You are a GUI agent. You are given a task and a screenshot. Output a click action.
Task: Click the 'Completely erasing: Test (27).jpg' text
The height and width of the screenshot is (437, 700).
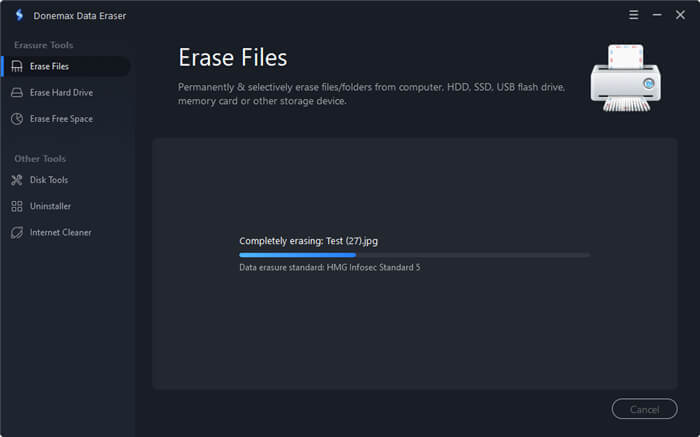pyautogui.click(x=308, y=241)
